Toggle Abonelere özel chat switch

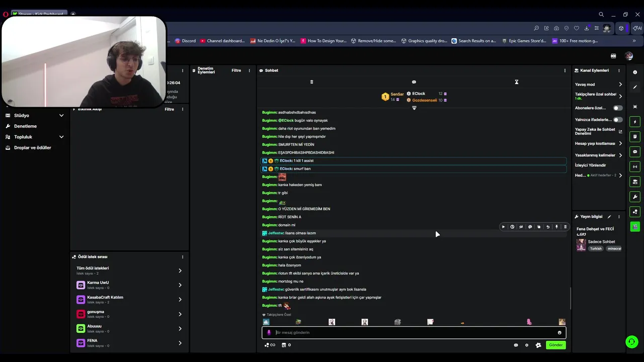point(617,108)
